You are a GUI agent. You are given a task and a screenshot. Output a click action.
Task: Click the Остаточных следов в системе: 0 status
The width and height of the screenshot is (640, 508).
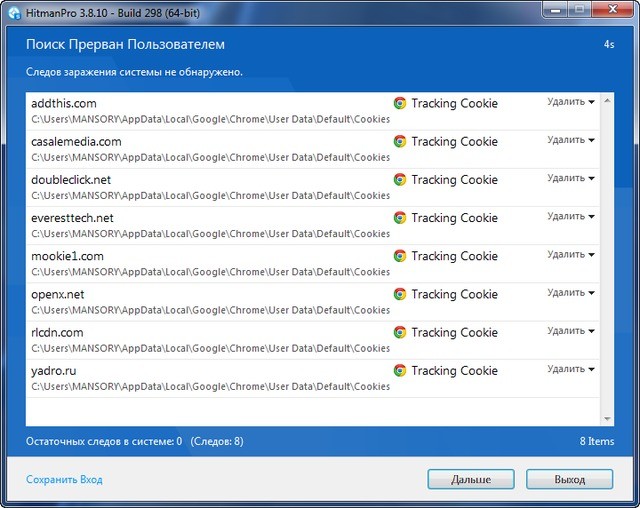(x=104, y=441)
